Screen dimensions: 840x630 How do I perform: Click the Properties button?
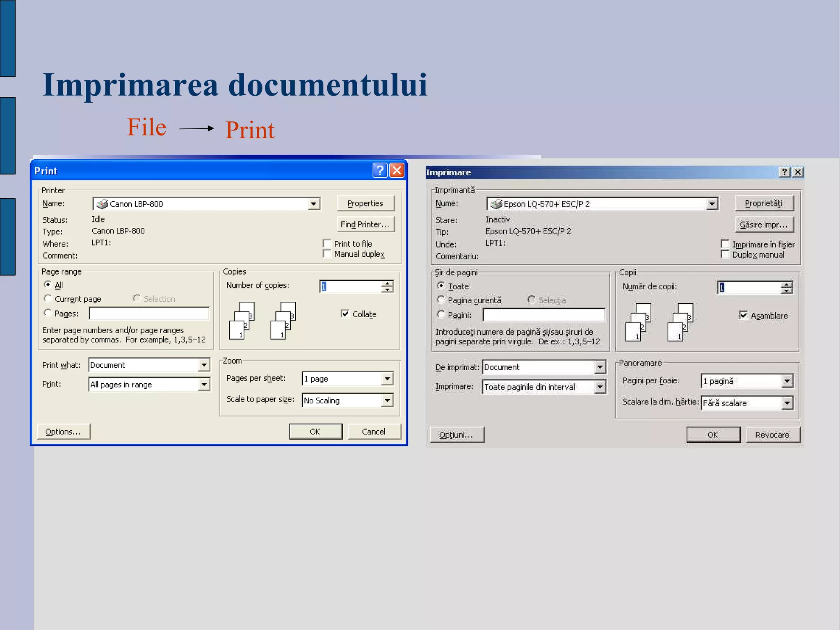click(365, 204)
